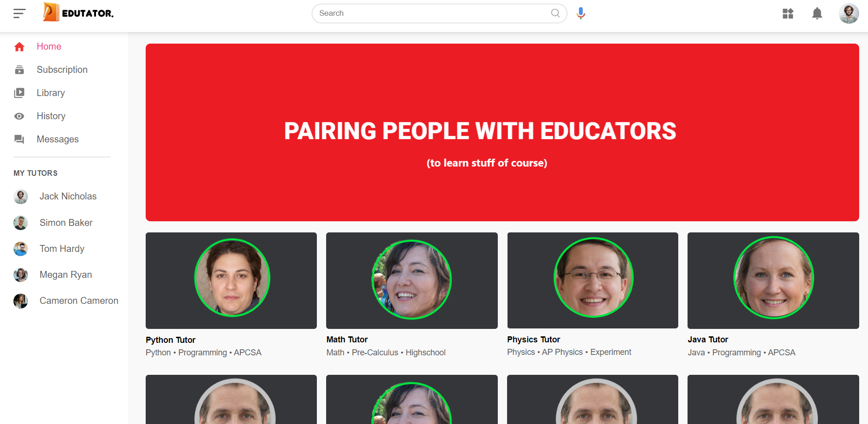Select tutor Simon Baker
Image resolution: width=868 pixels, height=424 pixels.
click(x=66, y=223)
